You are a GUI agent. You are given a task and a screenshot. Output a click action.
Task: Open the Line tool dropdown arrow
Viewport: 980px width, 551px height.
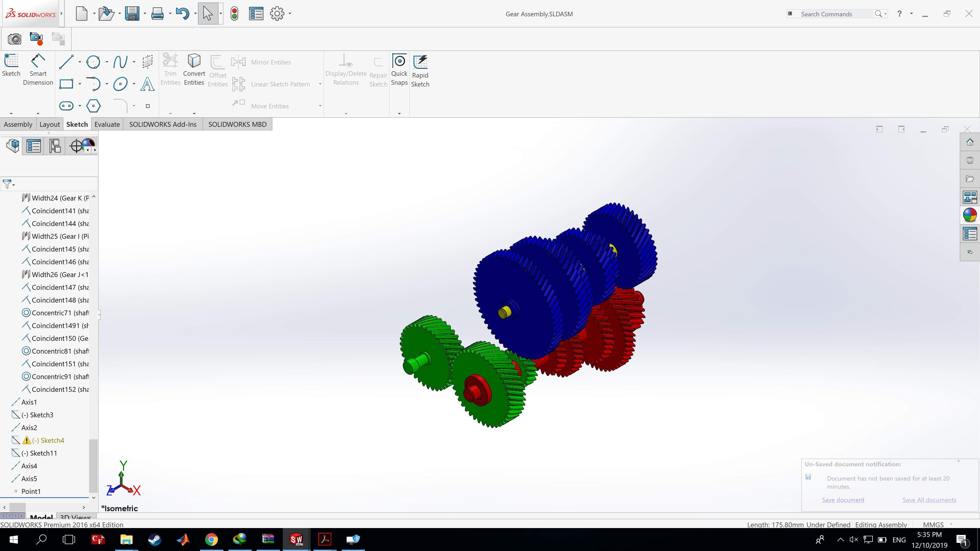coord(80,62)
